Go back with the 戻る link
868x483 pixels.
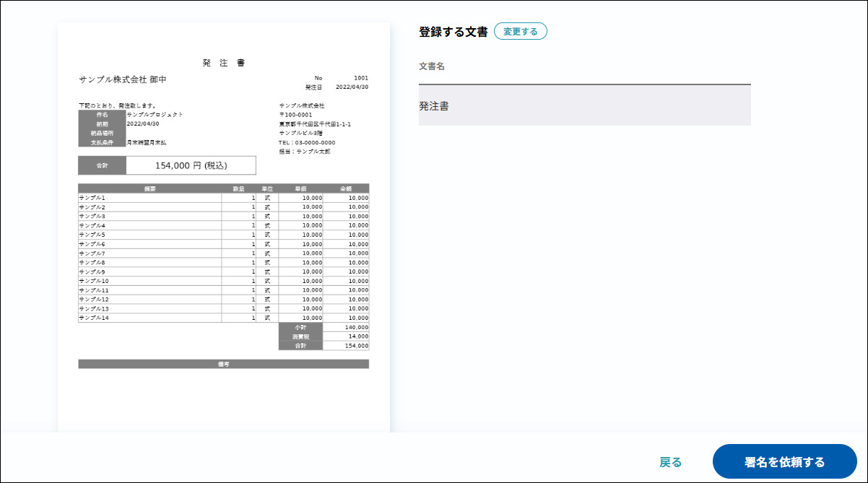670,462
